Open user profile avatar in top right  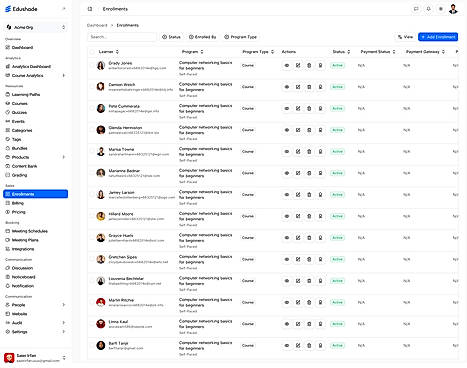[453, 9]
